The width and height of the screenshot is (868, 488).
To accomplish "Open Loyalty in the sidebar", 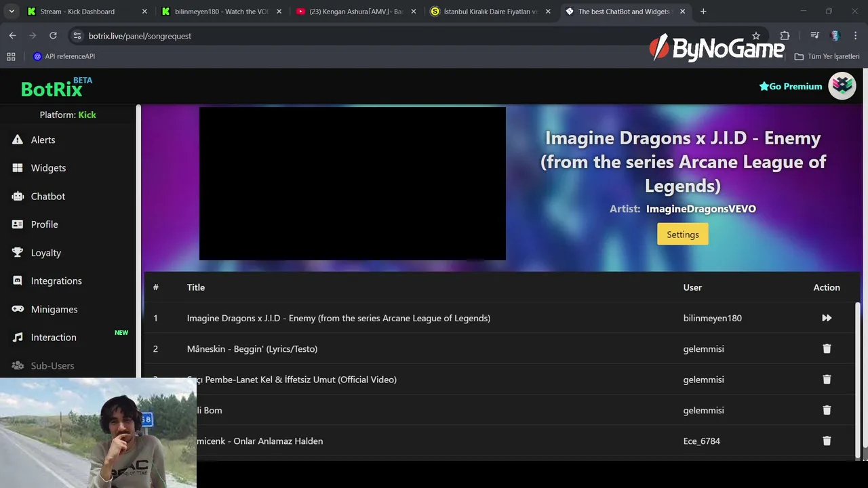I will pyautogui.click(x=45, y=253).
